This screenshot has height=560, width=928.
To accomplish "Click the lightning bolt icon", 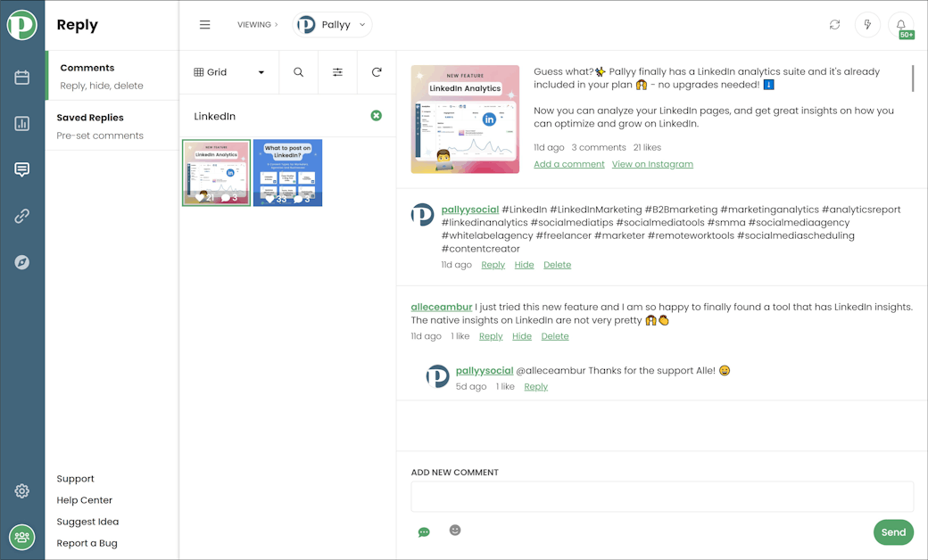I will [x=867, y=25].
